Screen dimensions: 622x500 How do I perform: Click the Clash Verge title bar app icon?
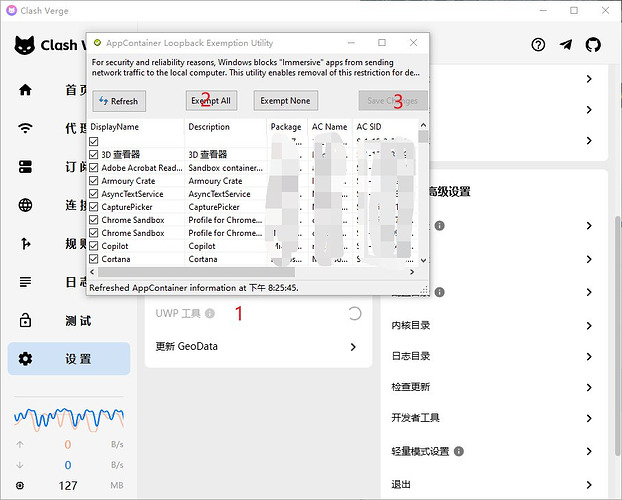click(12, 10)
